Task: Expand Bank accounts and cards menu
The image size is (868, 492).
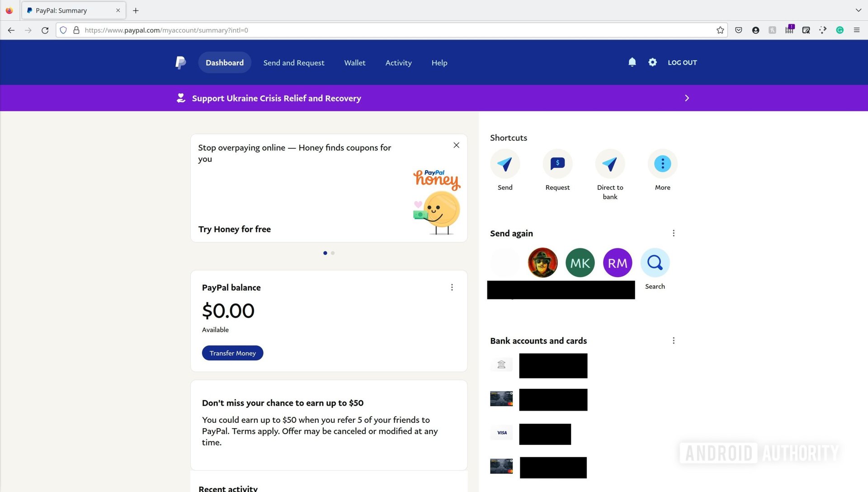Action: coord(673,340)
